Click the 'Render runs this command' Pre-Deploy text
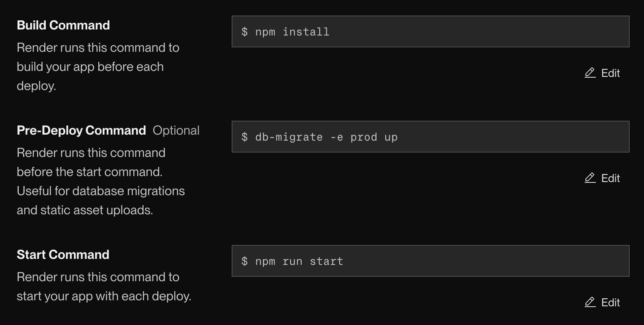Screen dimensions: 644x325 (x=91, y=153)
